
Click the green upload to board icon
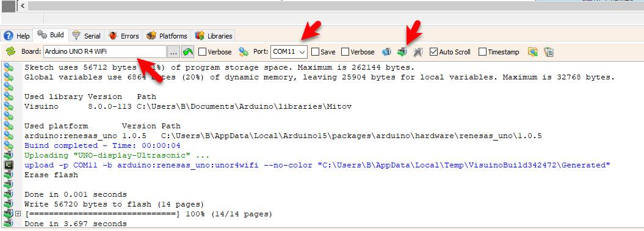[402, 52]
